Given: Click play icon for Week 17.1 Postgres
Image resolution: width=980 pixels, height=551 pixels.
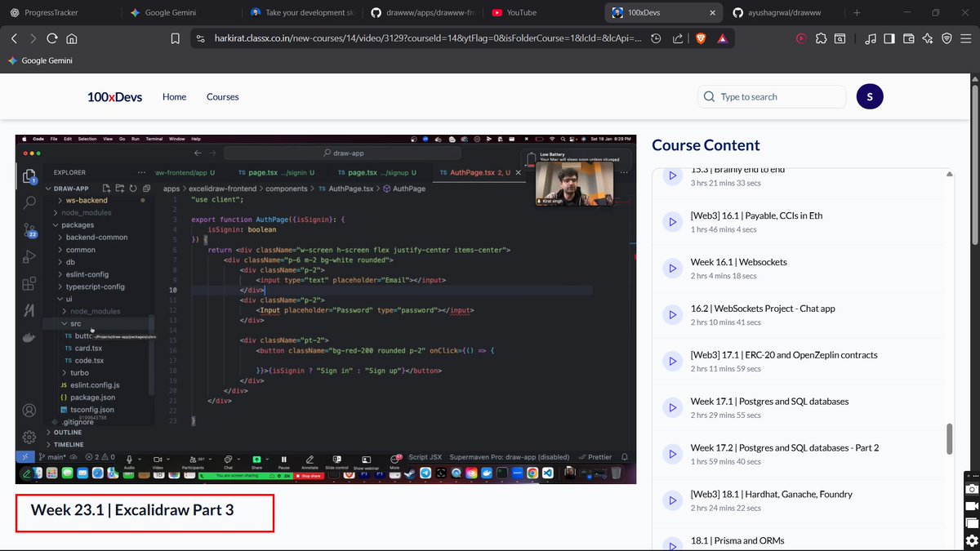Looking at the screenshot, I should click(672, 407).
